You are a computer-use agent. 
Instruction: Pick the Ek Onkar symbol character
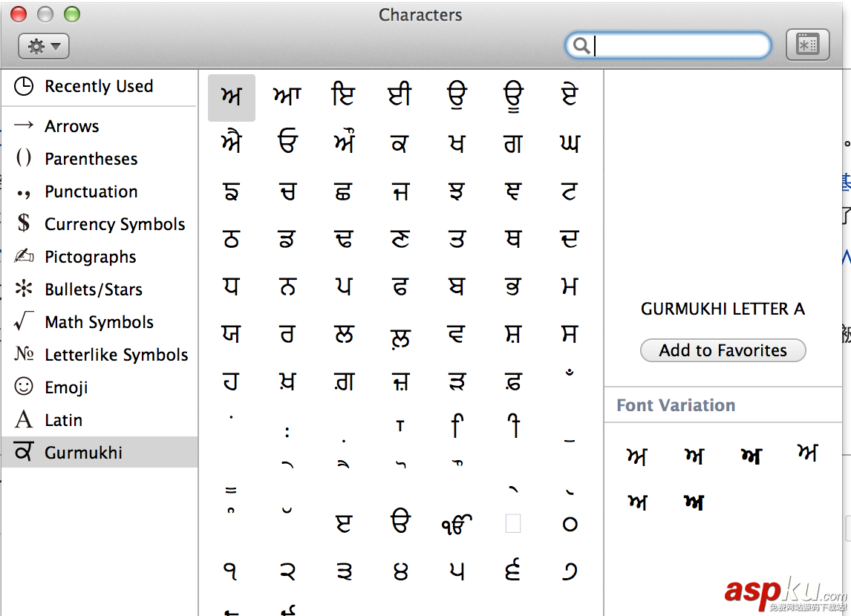(x=457, y=524)
